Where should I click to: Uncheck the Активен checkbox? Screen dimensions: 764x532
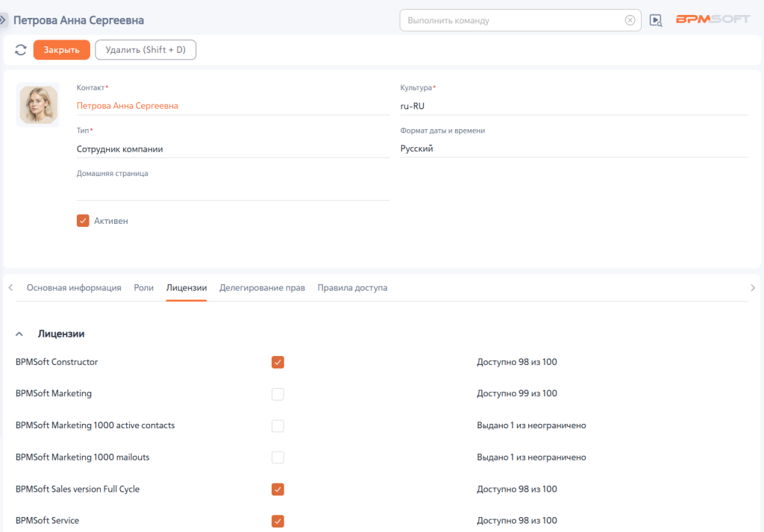[83, 221]
